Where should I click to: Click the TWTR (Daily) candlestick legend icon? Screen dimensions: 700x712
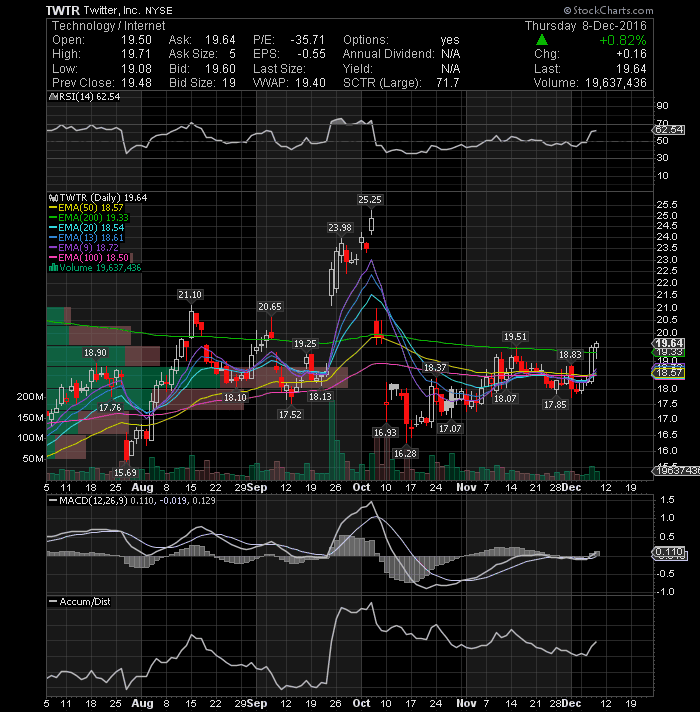pos(53,198)
